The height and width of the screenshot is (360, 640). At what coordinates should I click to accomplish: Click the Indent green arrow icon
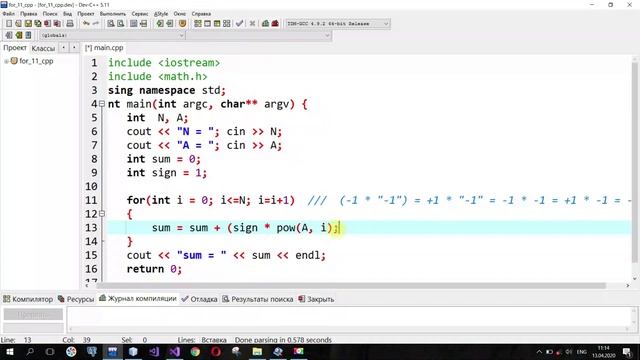click(160, 24)
